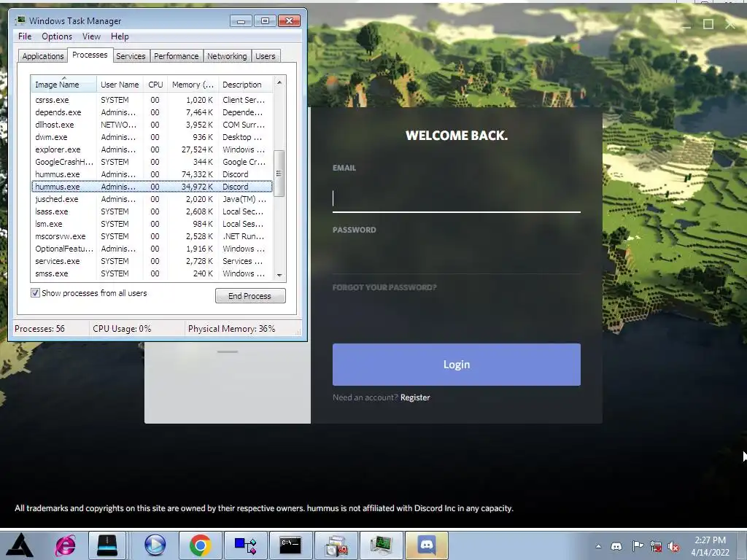Select the OptionalFeatu... process row
The image size is (747, 560).
point(152,249)
